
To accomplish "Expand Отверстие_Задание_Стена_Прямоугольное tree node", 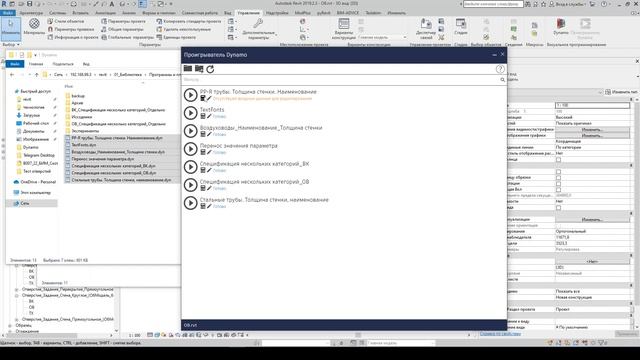I will (17, 319).
